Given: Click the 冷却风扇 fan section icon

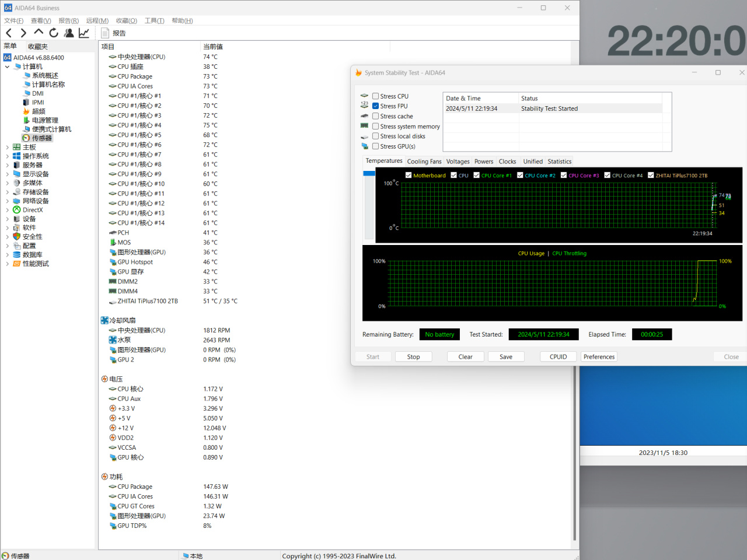Looking at the screenshot, I should [104, 320].
